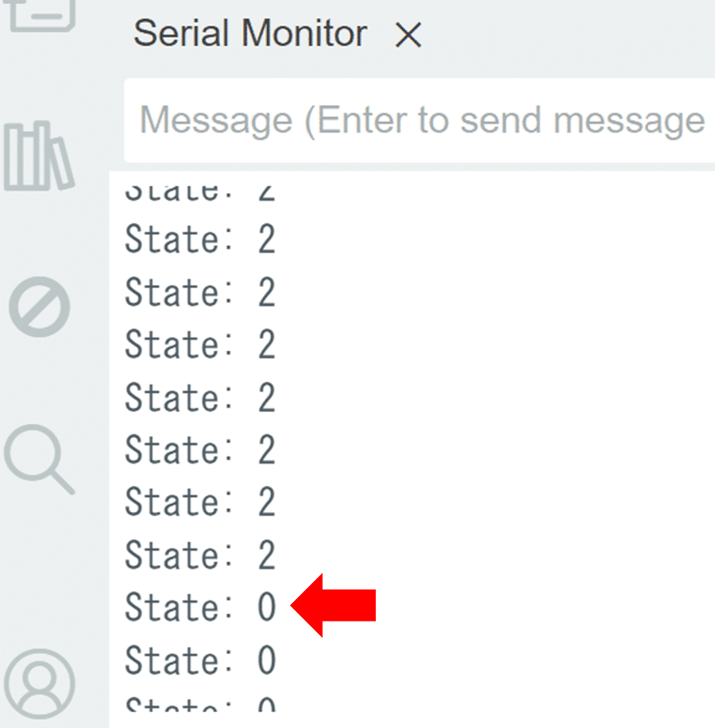Select the topmost fully visible State: 2 line

(200, 239)
